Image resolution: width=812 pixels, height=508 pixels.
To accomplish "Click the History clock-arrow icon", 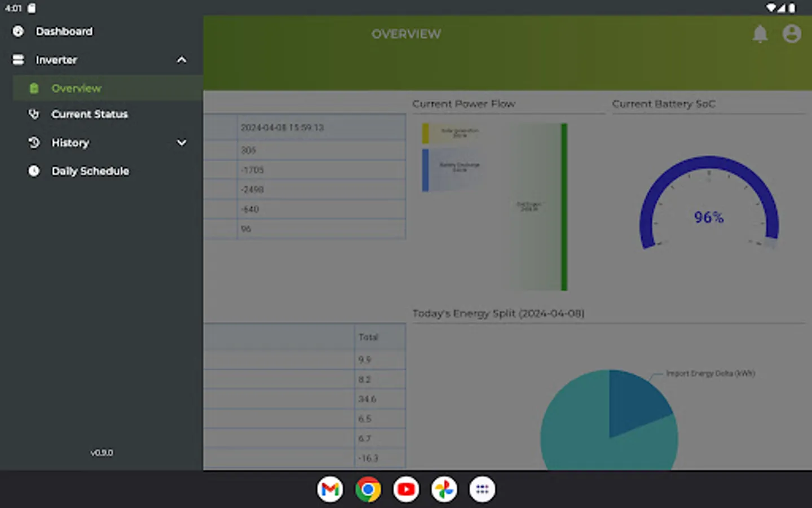I will coord(34,143).
